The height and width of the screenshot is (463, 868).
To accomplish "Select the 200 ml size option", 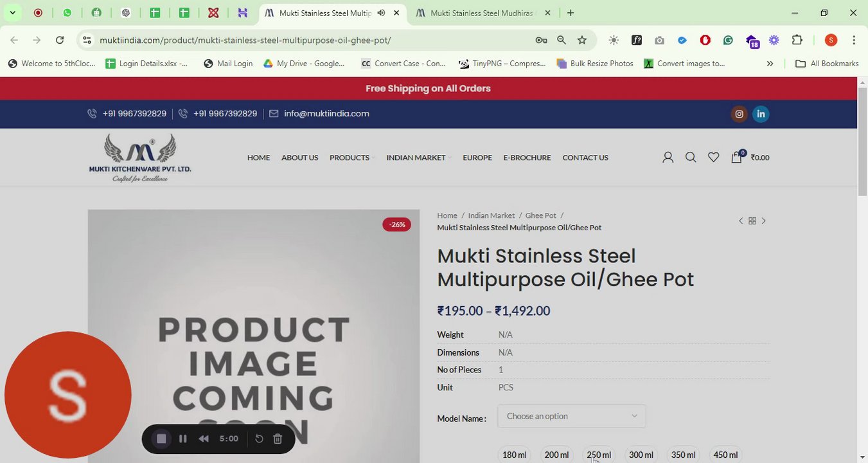I will tap(556, 455).
